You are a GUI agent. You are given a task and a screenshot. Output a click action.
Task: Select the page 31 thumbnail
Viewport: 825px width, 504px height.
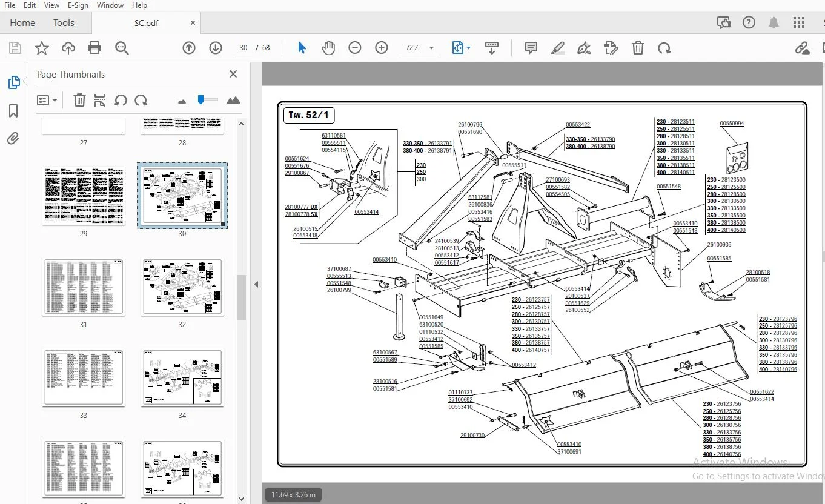[x=84, y=287]
